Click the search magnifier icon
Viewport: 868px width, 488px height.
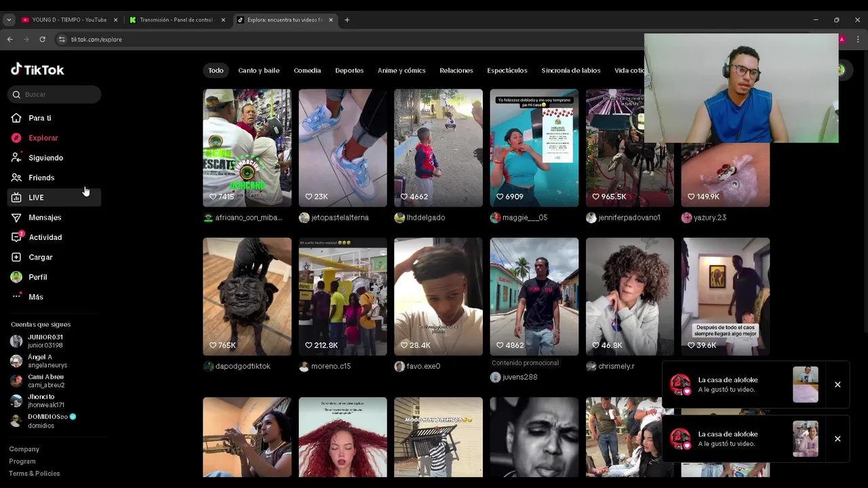16,94
